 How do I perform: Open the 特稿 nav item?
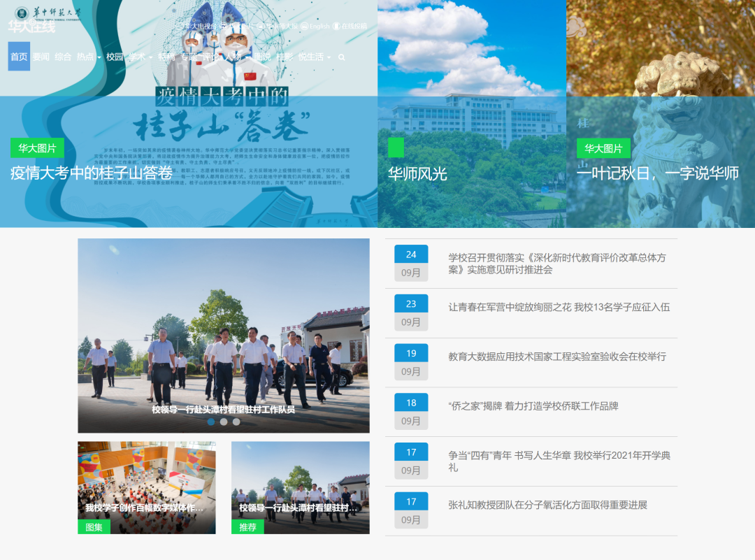(x=166, y=57)
